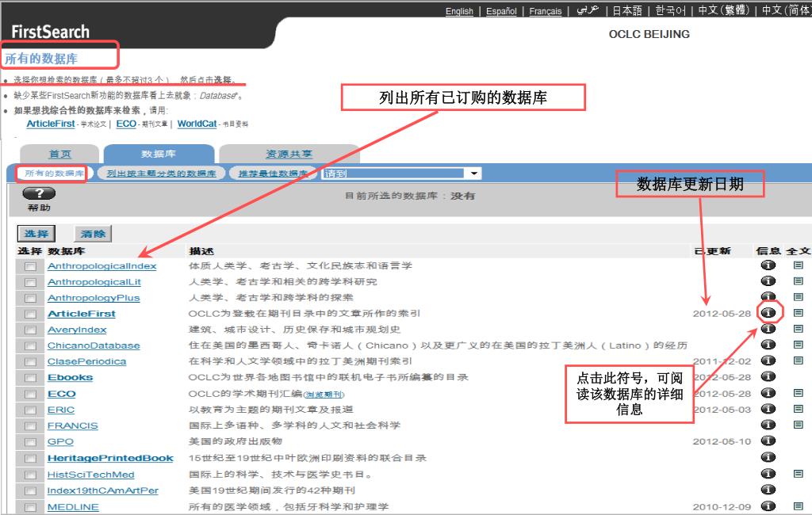Select the MEDLINE database checkbox
This screenshot has width=812, height=515.
[31, 507]
